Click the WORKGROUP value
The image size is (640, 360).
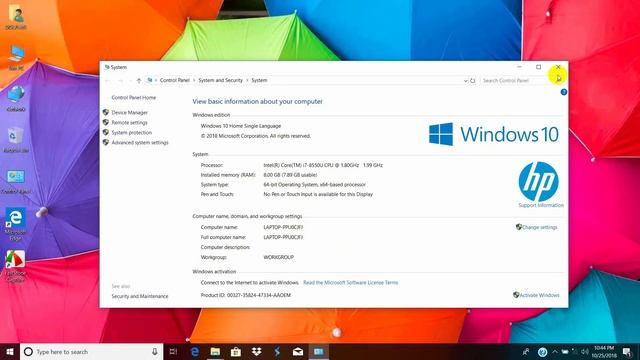[x=278, y=257]
